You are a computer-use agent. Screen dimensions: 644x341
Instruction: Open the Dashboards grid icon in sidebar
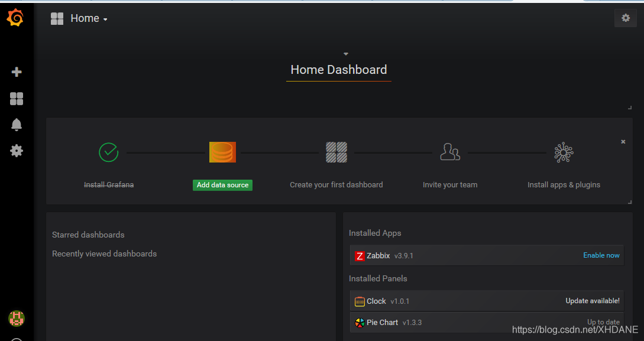click(x=17, y=99)
